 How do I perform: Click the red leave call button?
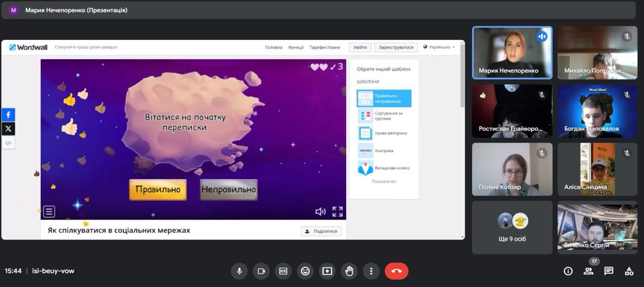[x=396, y=271]
